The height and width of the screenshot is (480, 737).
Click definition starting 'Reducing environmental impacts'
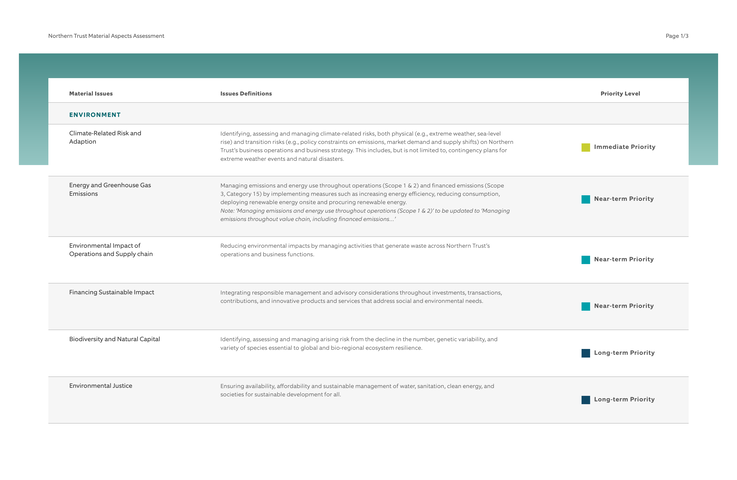point(355,250)
